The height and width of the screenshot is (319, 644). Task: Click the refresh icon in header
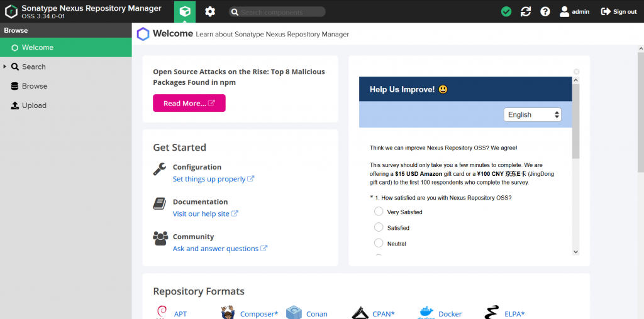click(x=526, y=11)
